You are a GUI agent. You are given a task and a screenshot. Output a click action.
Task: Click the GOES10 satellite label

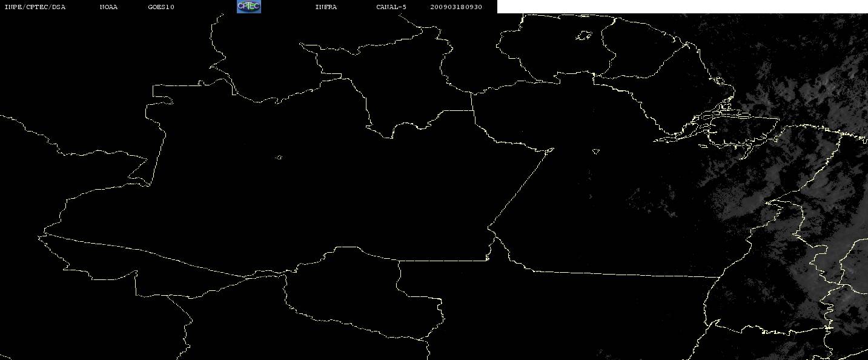[161, 7]
